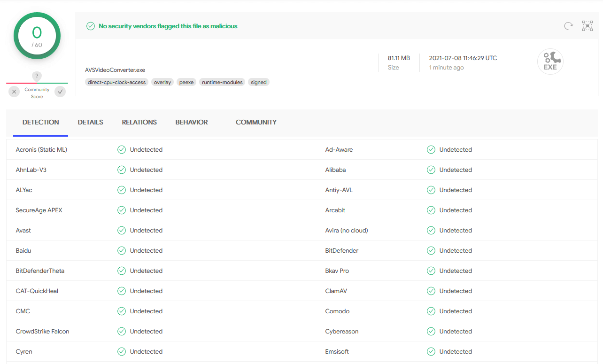Click the reanalyze file refresh icon
Image resolution: width=603 pixels, height=364 pixels.
[568, 26]
